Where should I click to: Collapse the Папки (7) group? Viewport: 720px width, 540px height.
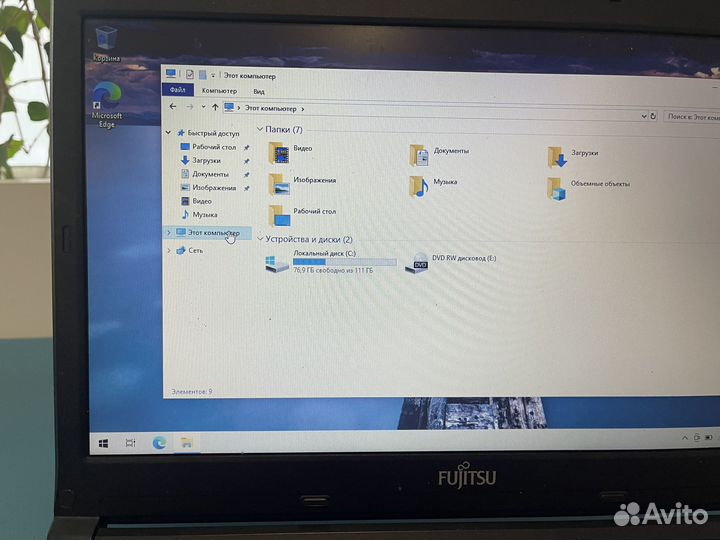click(x=259, y=129)
